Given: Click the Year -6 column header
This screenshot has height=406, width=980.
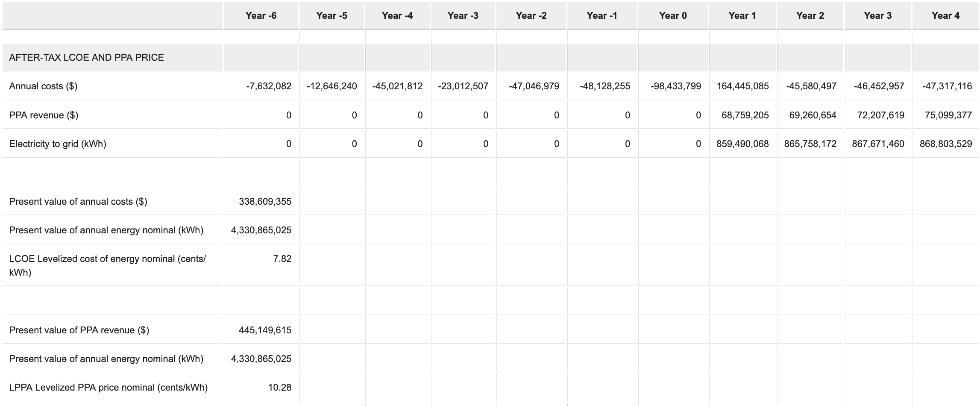Looking at the screenshot, I should click(261, 16).
